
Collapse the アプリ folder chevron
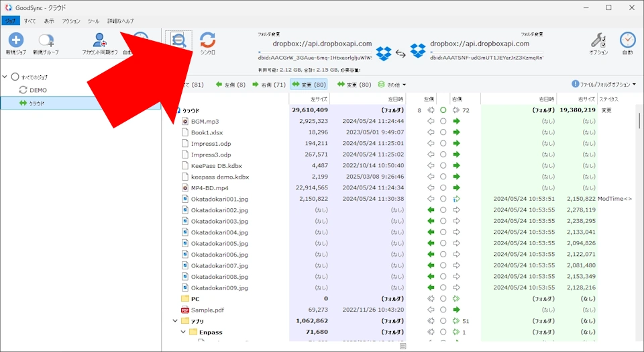point(175,320)
